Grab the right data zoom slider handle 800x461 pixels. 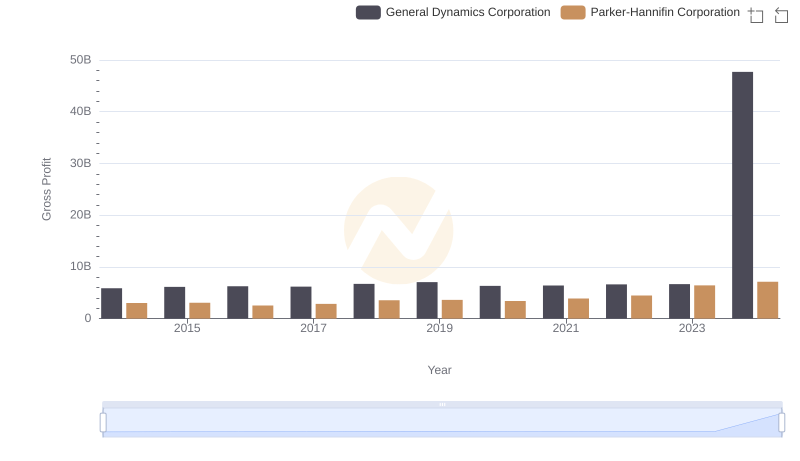coord(782,422)
